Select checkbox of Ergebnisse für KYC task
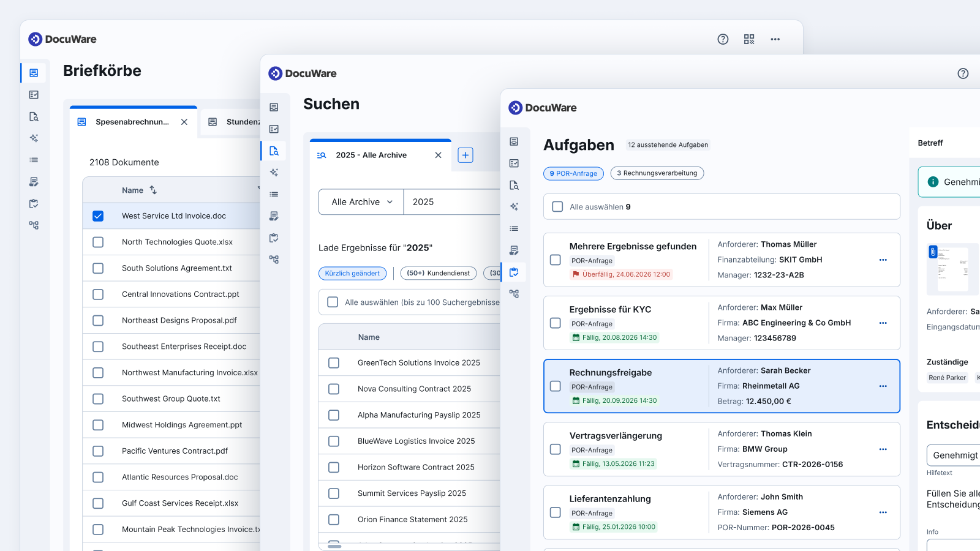 click(556, 323)
